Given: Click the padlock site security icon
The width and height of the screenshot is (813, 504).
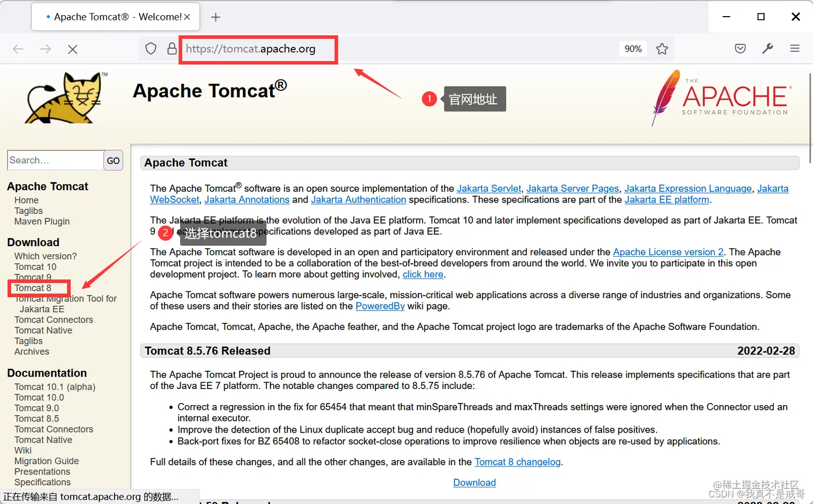Looking at the screenshot, I should 172,49.
